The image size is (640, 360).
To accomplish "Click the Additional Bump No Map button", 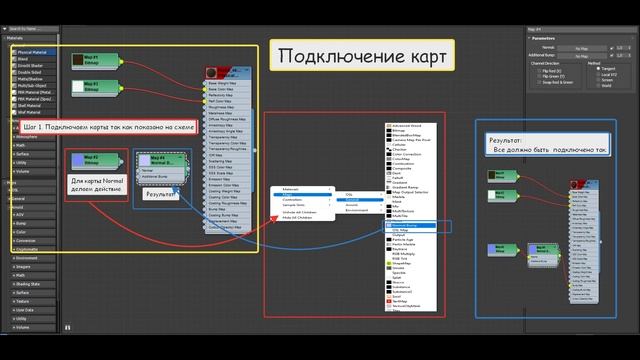I will [582, 56].
